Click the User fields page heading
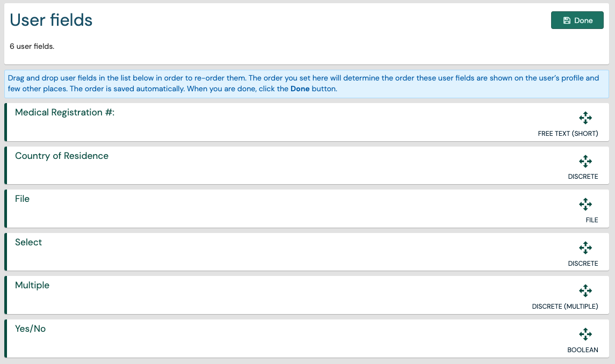This screenshot has height=364, width=615. (51, 20)
